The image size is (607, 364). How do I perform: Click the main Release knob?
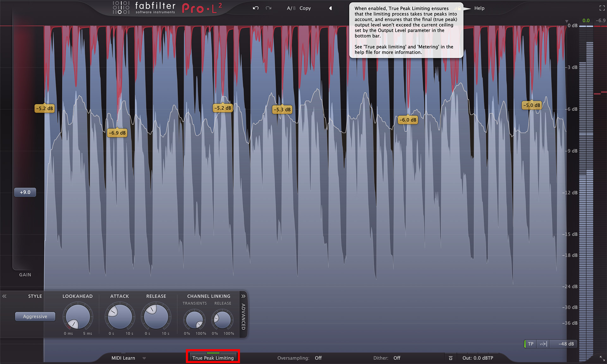click(156, 317)
